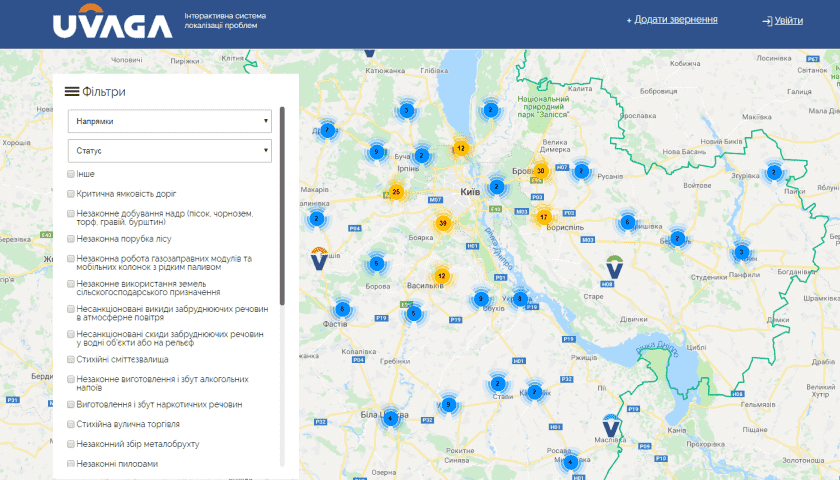Click the yellow cluster 30 near Бровари

(x=540, y=171)
